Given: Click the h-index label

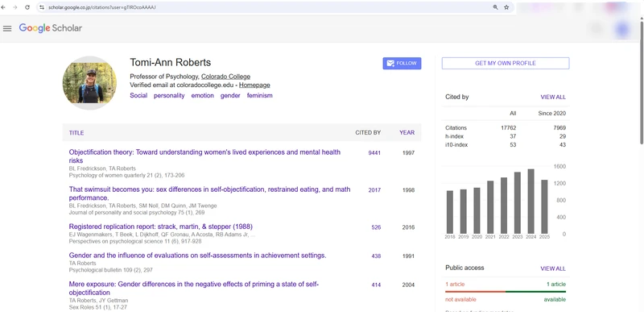Looking at the screenshot, I should point(453,136).
